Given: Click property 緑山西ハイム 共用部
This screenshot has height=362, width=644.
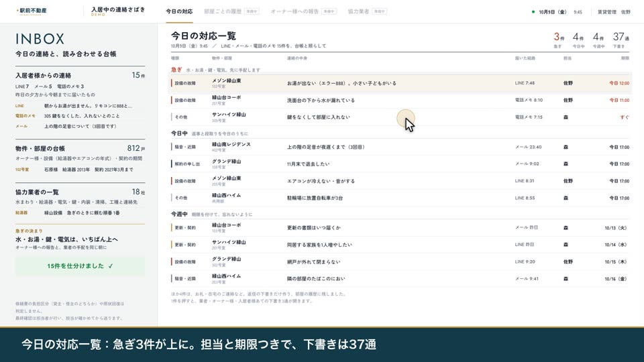Looking at the screenshot, I should [226, 198].
